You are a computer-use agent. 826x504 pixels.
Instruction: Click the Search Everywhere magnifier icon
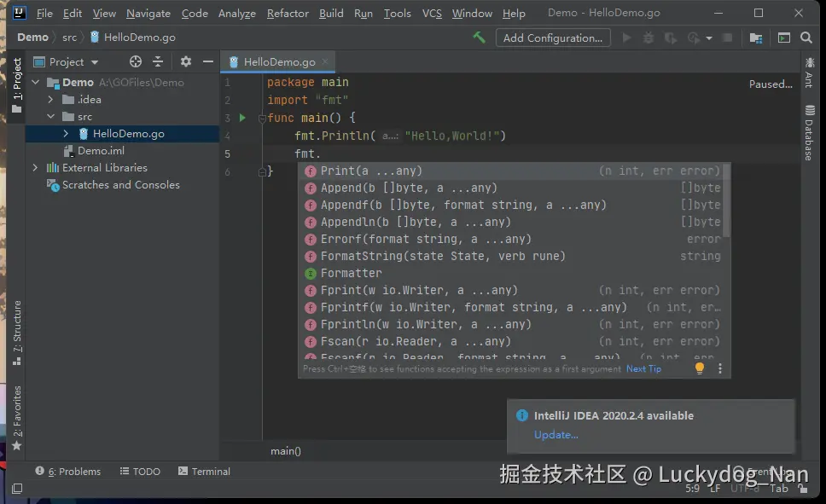point(806,38)
